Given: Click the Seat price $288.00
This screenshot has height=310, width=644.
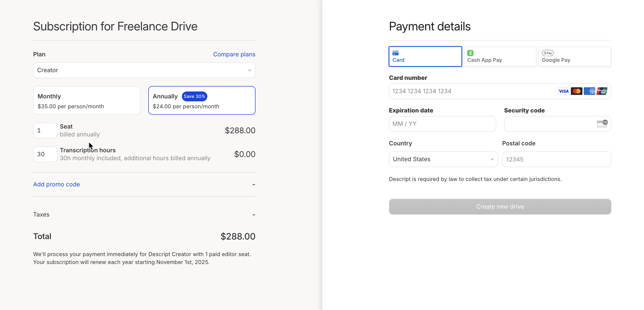Looking at the screenshot, I should click(x=240, y=131).
